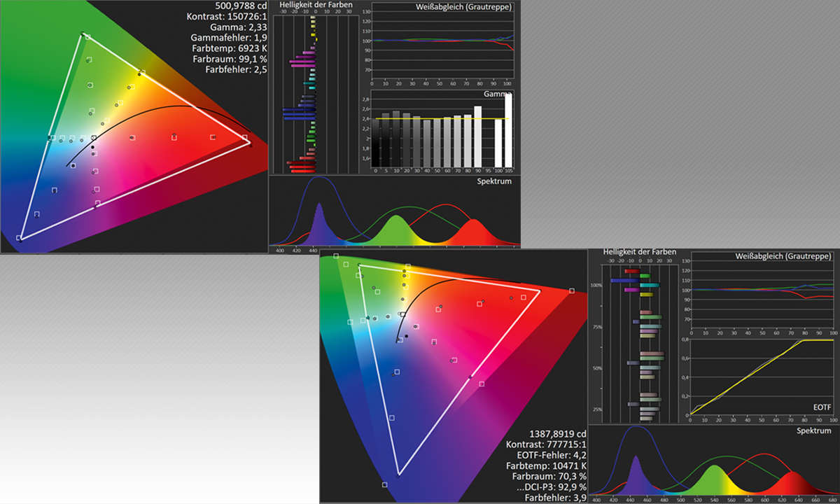The height and width of the screenshot is (504, 840).
Task: Click the "100%" row label in the brightness chart
Action: (x=596, y=286)
